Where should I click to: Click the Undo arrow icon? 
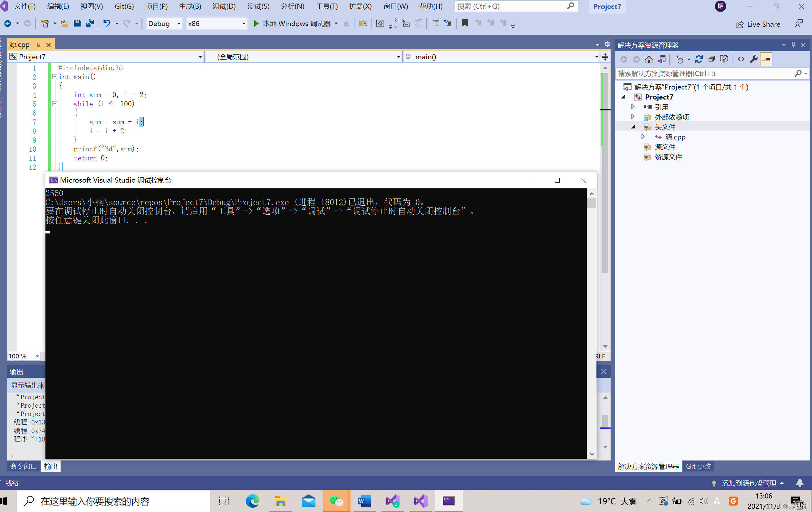click(x=107, y=23)
